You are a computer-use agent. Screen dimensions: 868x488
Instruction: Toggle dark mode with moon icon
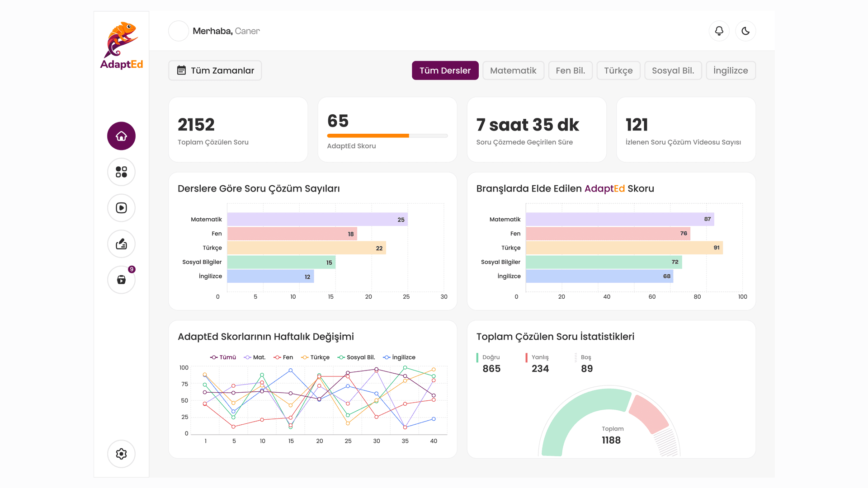tap(745, 31)
